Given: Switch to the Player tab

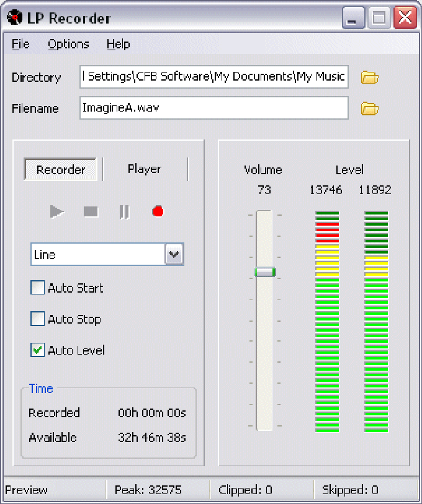Looking at the screenshot, I should click(x=145, y=169).
